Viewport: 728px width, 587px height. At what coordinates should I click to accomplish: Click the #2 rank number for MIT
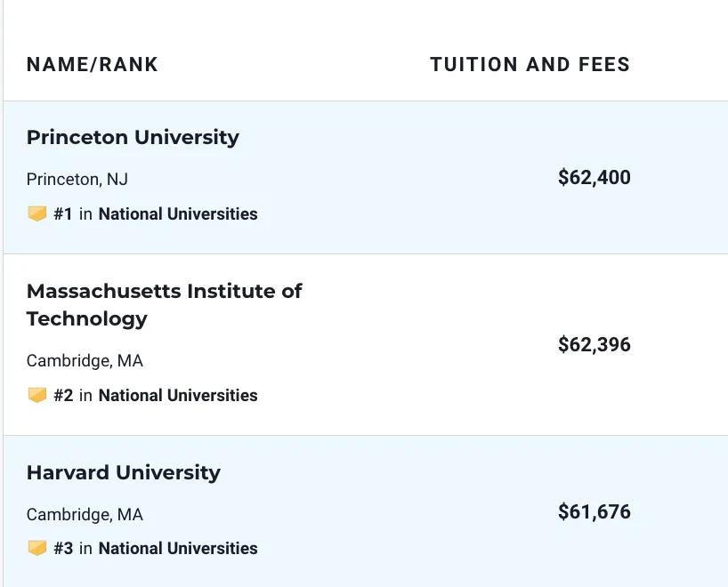click(x=63, y=396)
